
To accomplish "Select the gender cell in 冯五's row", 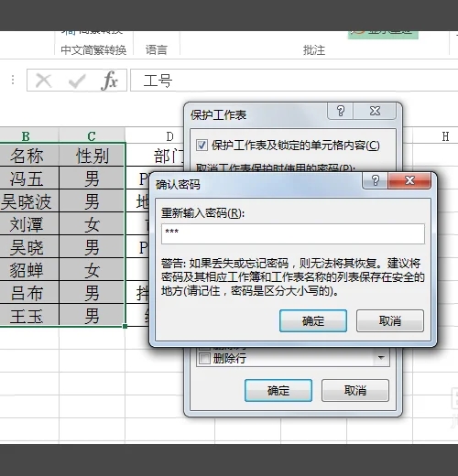I will [x=92, y=178].
